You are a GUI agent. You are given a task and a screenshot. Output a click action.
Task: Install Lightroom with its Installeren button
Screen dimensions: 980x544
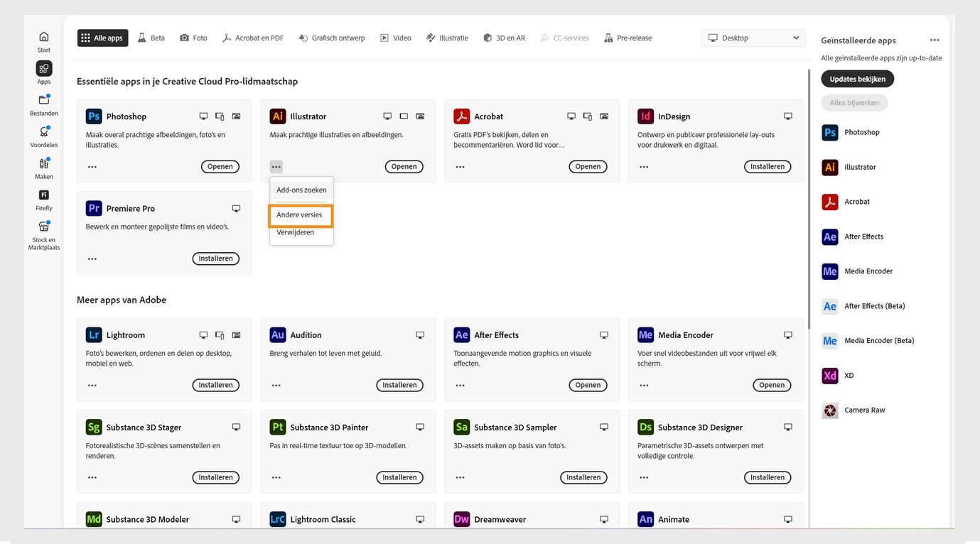pos(215,385)
